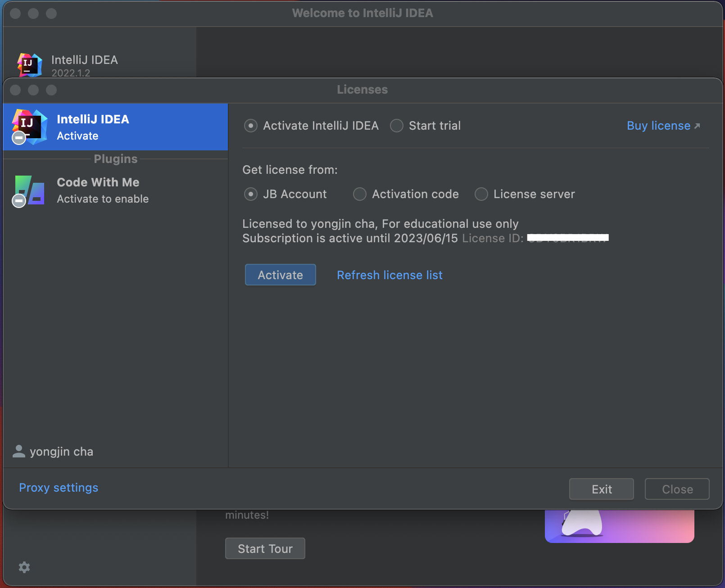Click Start Tour in Welcome window
This screenshot has width=725, height=588.
click(265, 548)
